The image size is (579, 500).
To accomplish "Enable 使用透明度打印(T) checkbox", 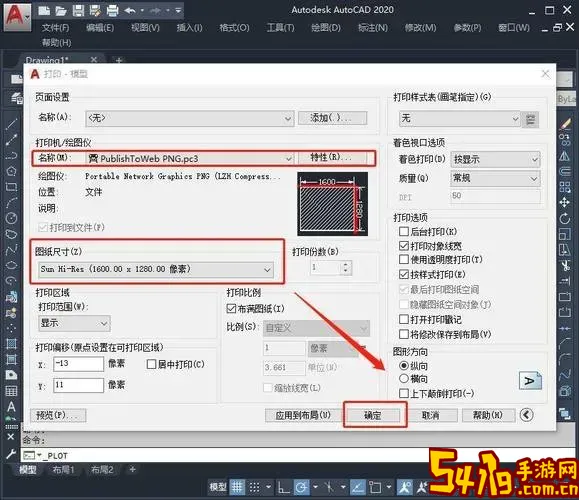I will pos(404,260).
